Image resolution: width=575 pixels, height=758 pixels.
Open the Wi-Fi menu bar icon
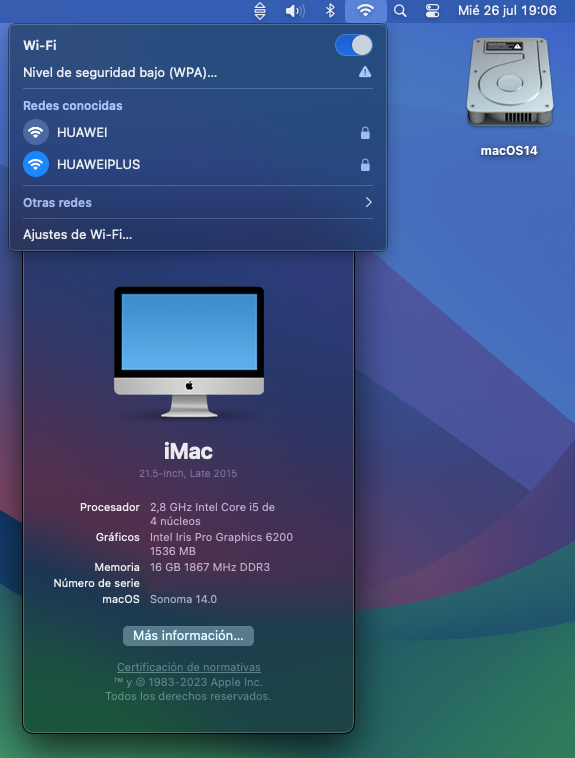pyautogui.click(x=365, y=10)
